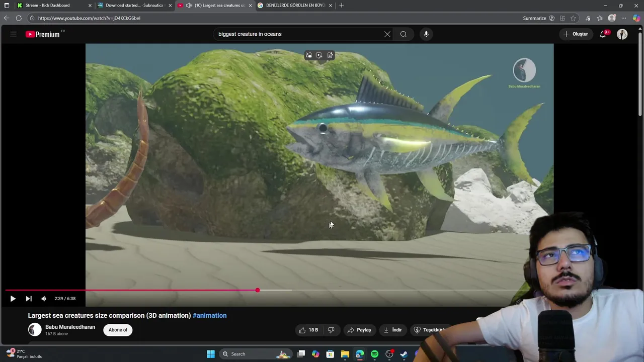Click the page vertical scrollbar
Image resolution: width=644 pixels, height=362 pixels.
tap(640, 75)
